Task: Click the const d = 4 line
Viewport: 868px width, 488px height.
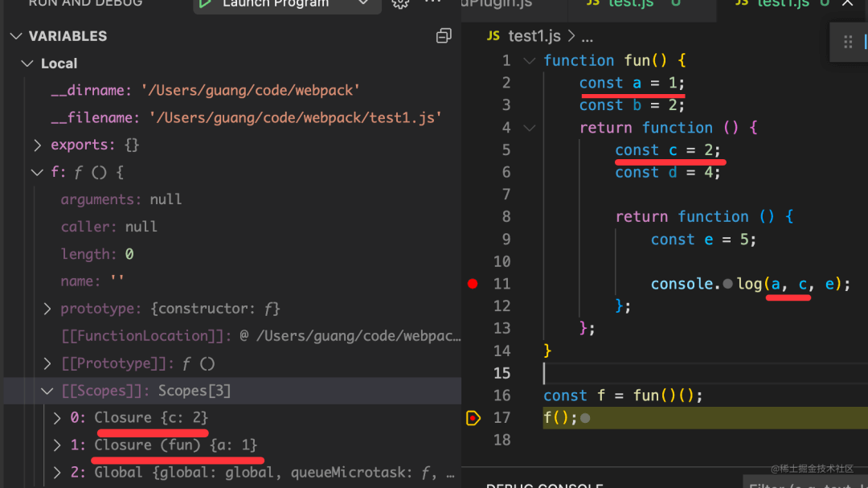Action: (x=668, y=173)
